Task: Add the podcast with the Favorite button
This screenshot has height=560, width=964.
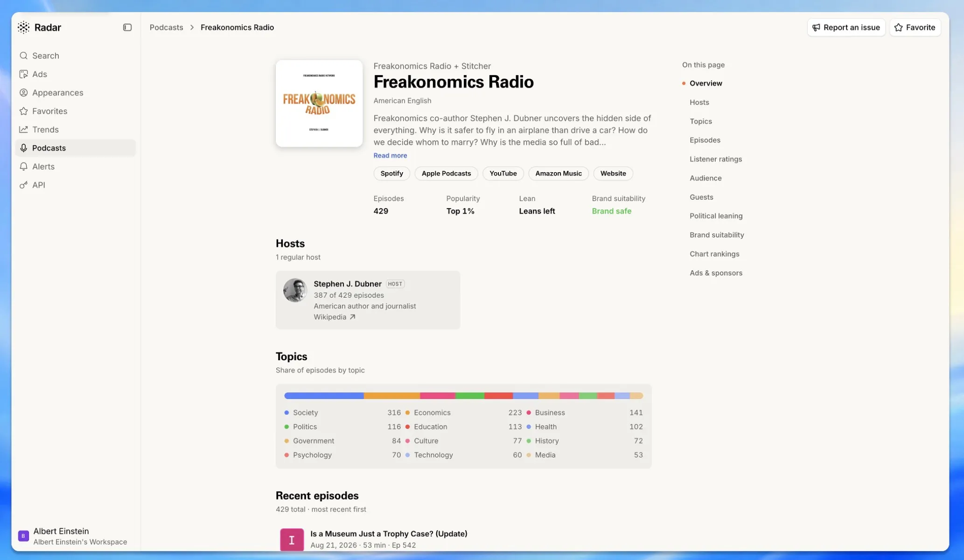Action: click(915, 28)
